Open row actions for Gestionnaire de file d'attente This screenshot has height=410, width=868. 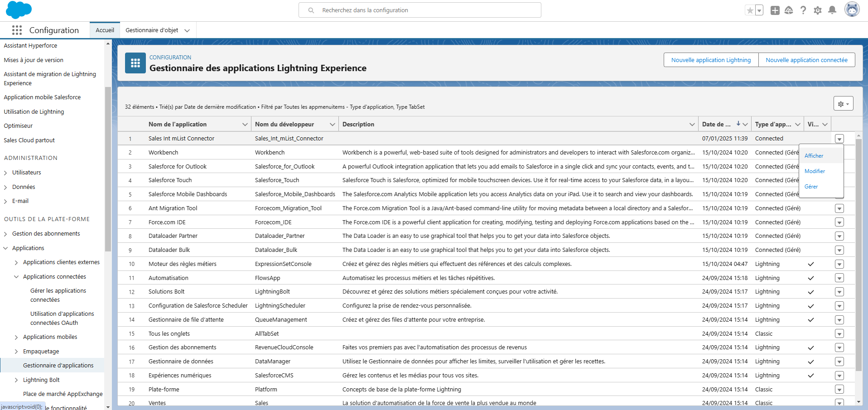839,320
